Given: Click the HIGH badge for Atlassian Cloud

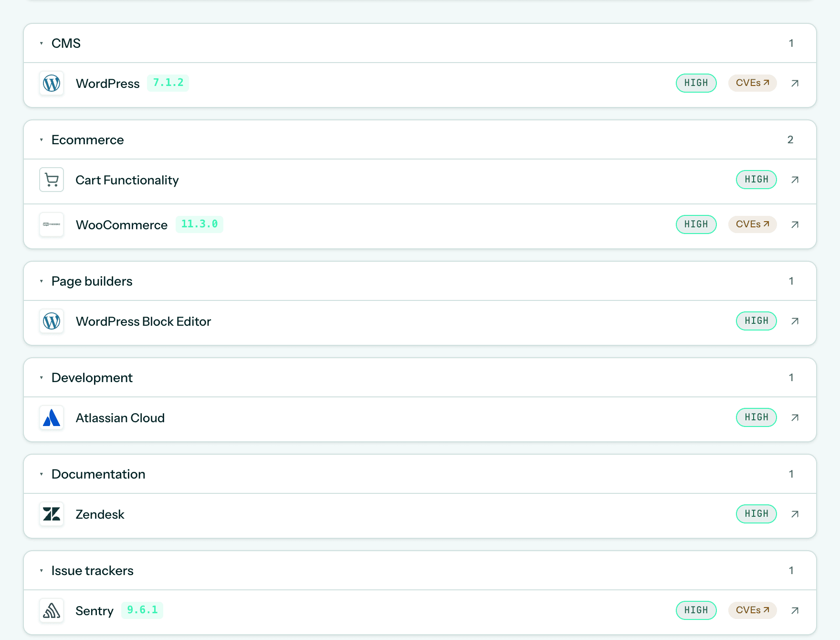Looking at the screenshot, I should (756, 417).
